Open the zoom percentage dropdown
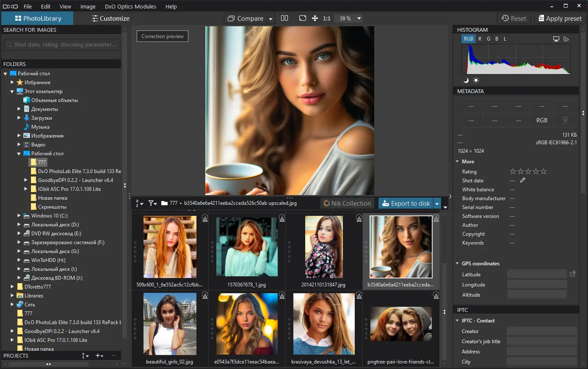Image resolution: width=588 pixels, height=369 pixels. tap(359, 19)
